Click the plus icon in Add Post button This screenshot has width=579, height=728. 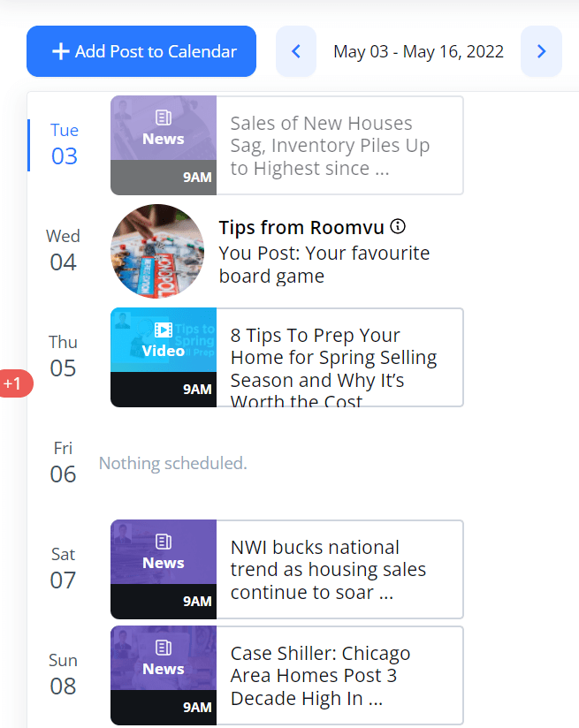61,52
